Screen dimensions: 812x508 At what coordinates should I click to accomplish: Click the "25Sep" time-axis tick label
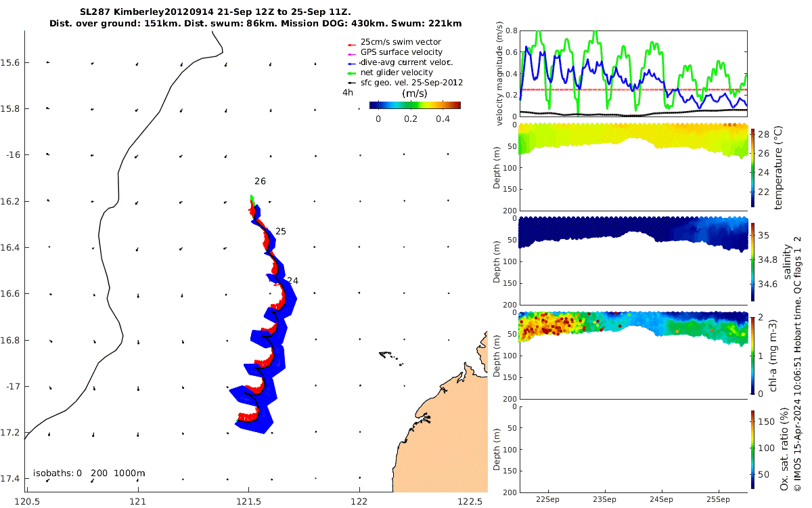tap(719, 500)
